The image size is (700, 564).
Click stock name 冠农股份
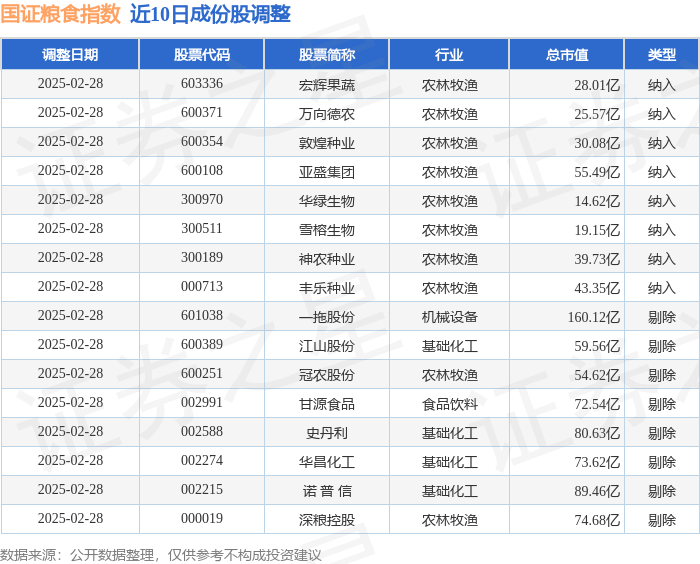coord(327,375)
